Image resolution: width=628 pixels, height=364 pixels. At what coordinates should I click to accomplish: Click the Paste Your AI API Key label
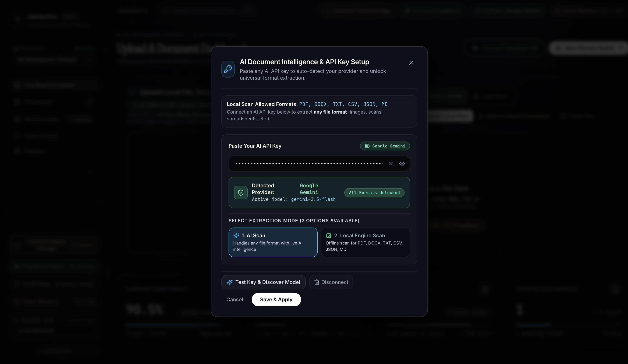tap(255, 146)
